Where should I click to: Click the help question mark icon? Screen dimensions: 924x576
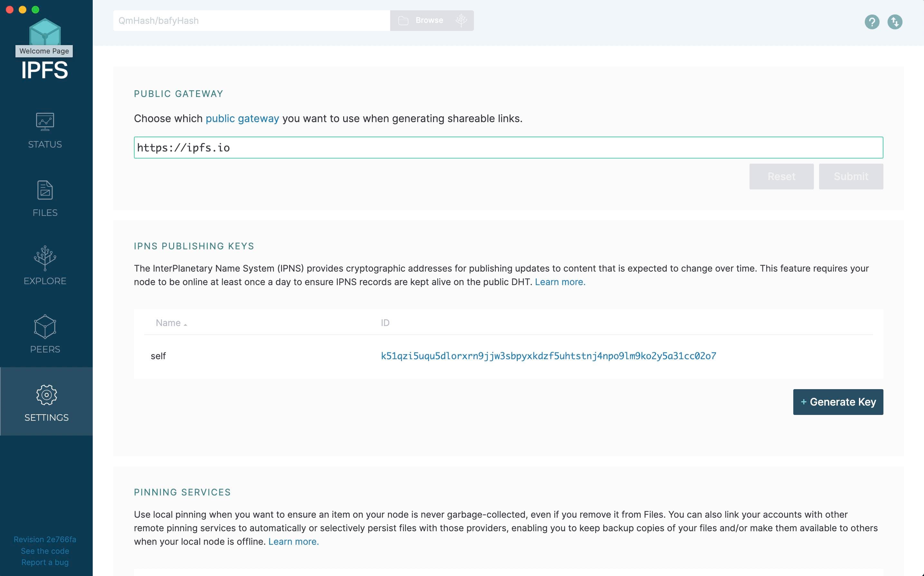(872, 22)
